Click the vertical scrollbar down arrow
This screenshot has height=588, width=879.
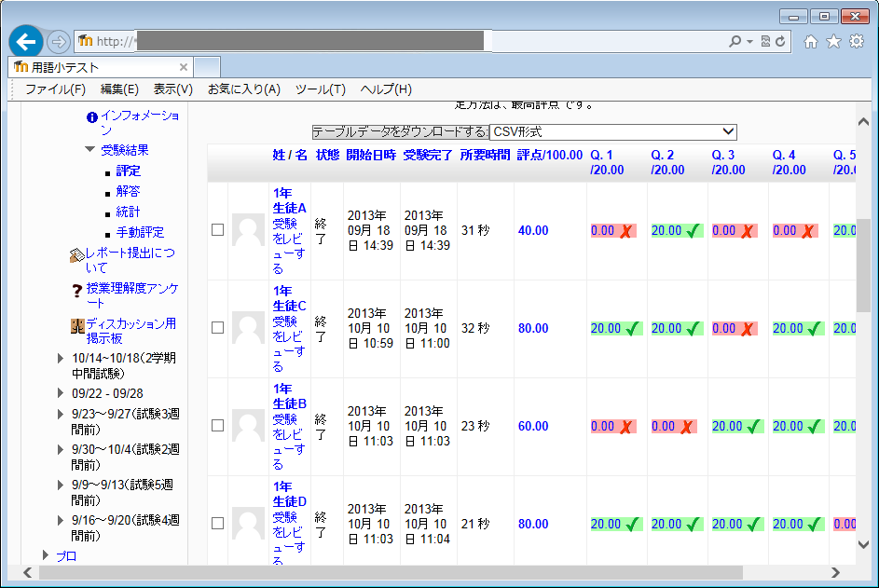tap(863, 544)
